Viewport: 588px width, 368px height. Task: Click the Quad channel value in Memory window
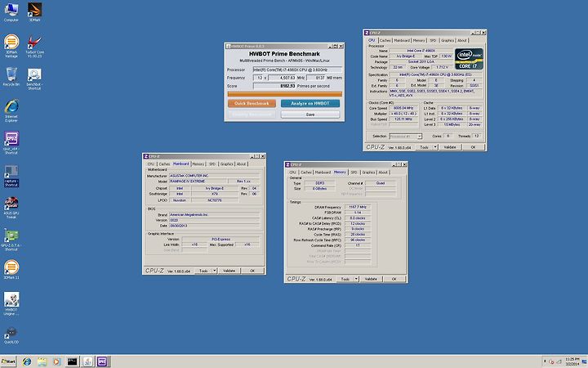pos(381,183)
